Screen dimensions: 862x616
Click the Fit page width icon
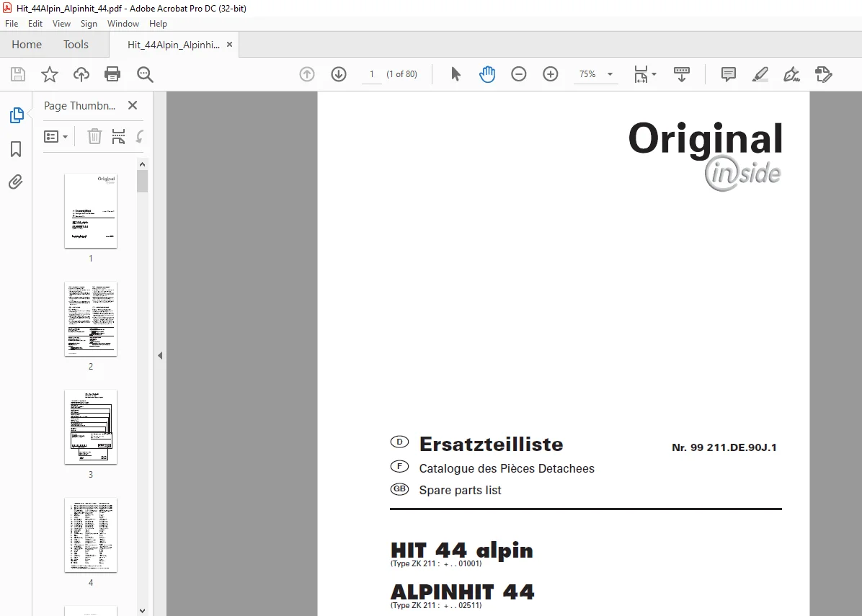tap(641, 74)
